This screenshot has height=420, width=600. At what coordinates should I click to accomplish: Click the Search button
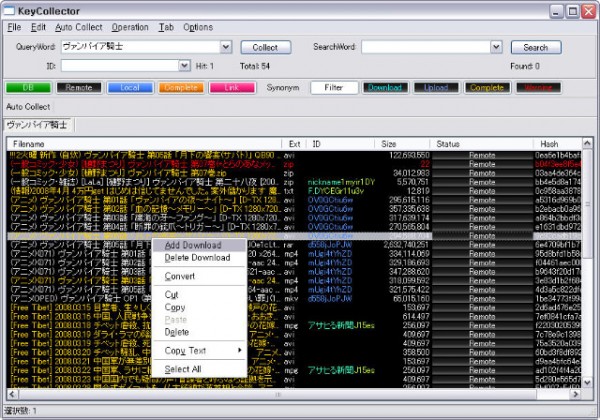point(536,47)
